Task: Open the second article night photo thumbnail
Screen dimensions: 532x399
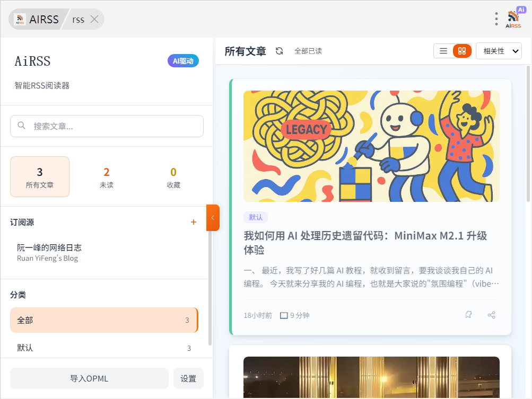Action: [371, 377]
